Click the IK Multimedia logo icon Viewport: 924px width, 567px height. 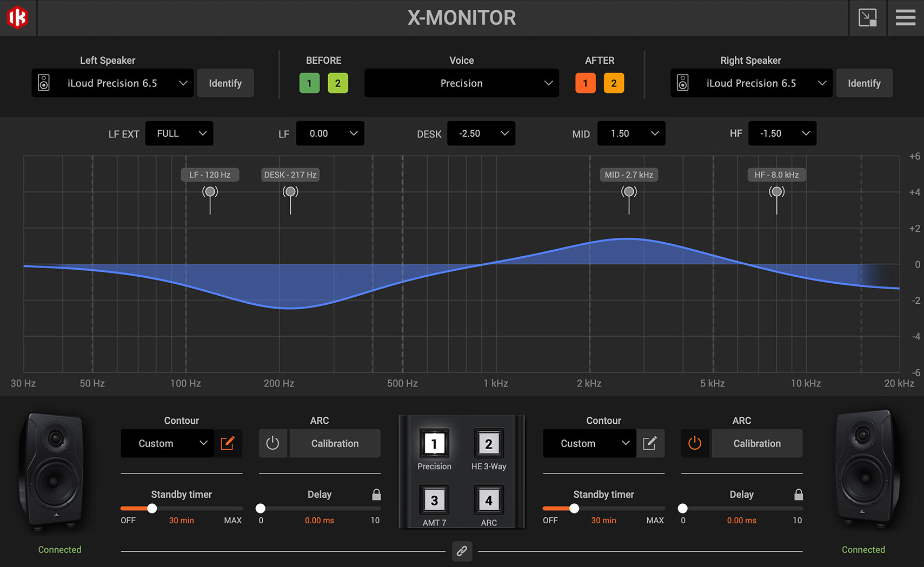coord(17,17)
